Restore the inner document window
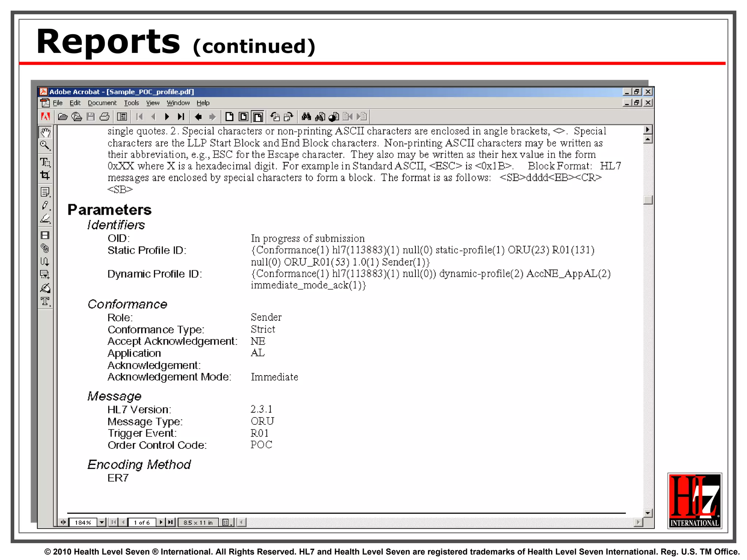747x560 pixels. [637, 103]
